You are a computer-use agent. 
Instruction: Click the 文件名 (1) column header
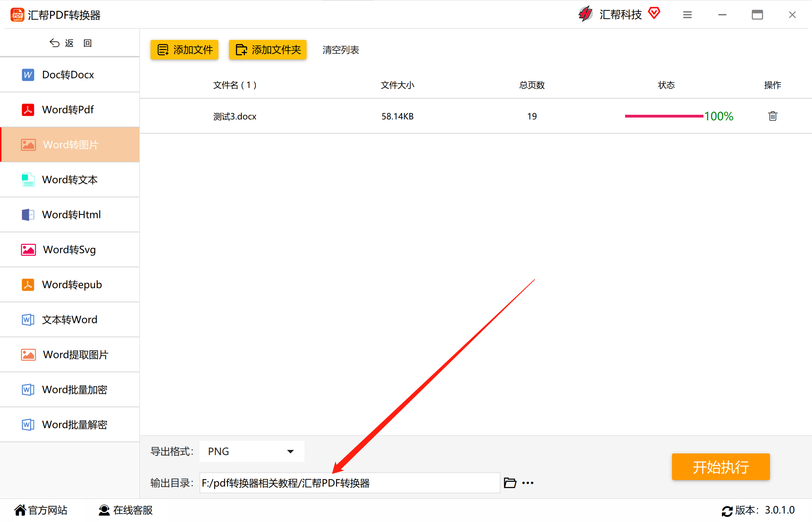[235, 85]
